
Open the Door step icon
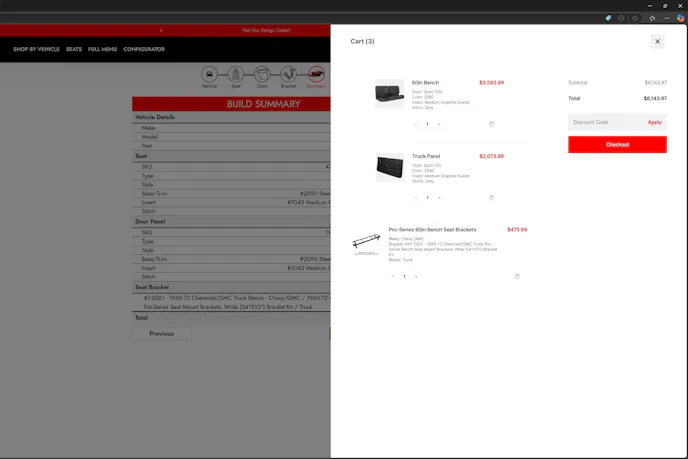pos(261,74)
